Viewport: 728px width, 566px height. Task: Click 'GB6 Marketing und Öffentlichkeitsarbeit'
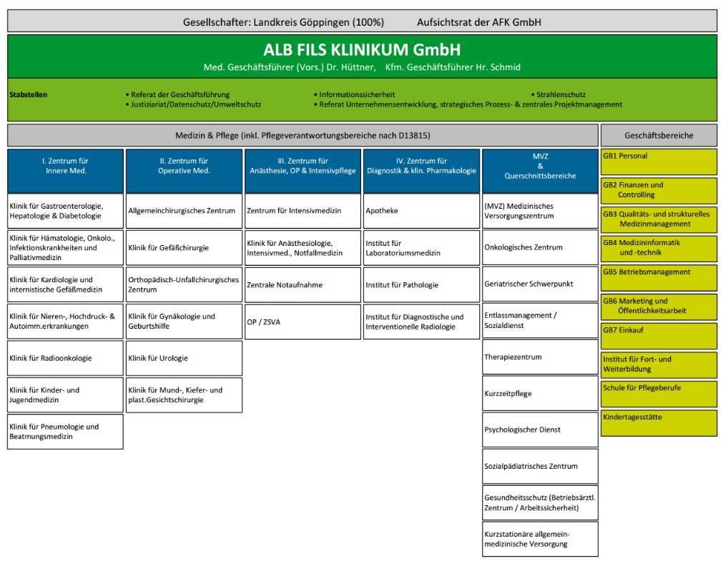[x=659, y=307]
